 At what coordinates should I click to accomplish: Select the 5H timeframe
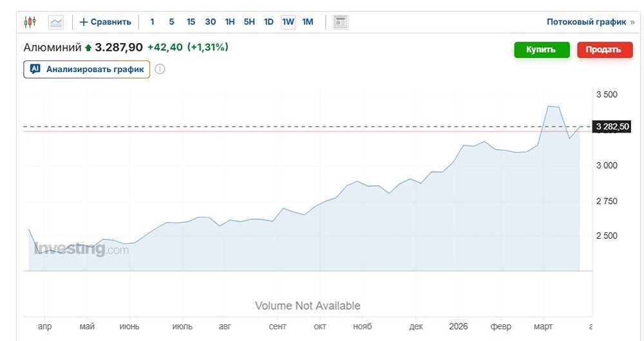[249, 22]
